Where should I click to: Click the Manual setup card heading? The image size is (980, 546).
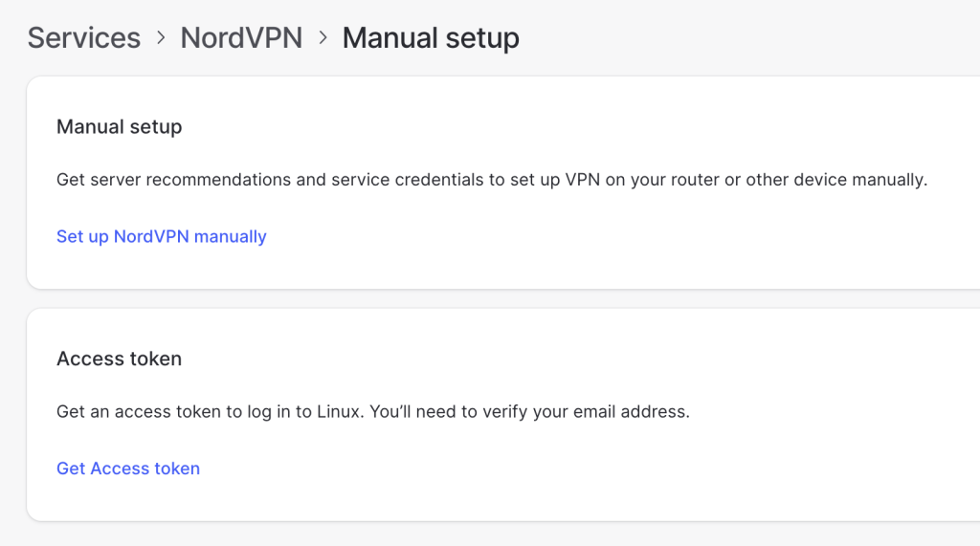pyautogui.click(x=120, y=127)
